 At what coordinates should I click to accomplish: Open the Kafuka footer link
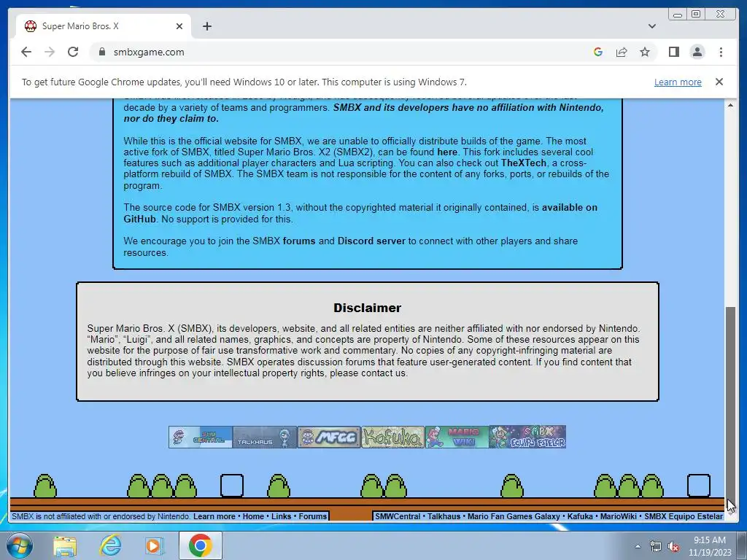pos(580,516)
